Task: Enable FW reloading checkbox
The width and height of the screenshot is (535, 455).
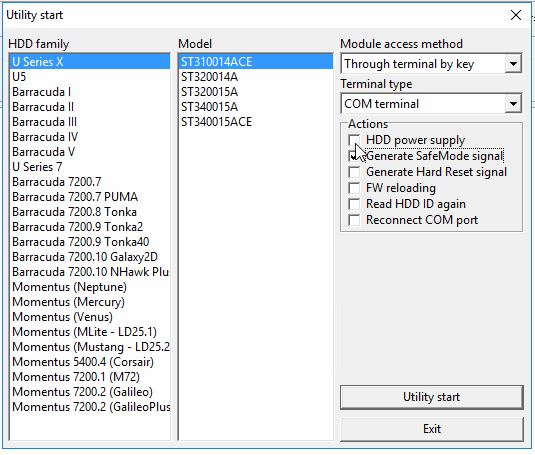Action: [x=354, y=188]
